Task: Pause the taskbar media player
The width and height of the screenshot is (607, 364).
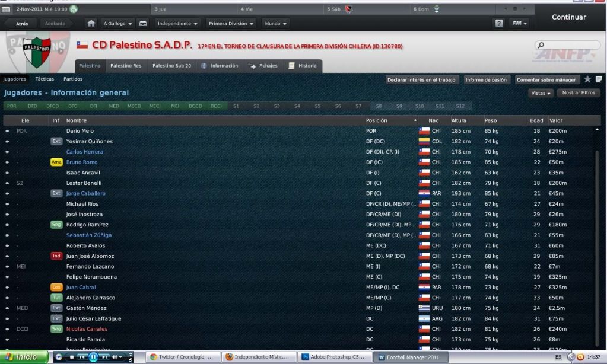Action: pos(93,357)
